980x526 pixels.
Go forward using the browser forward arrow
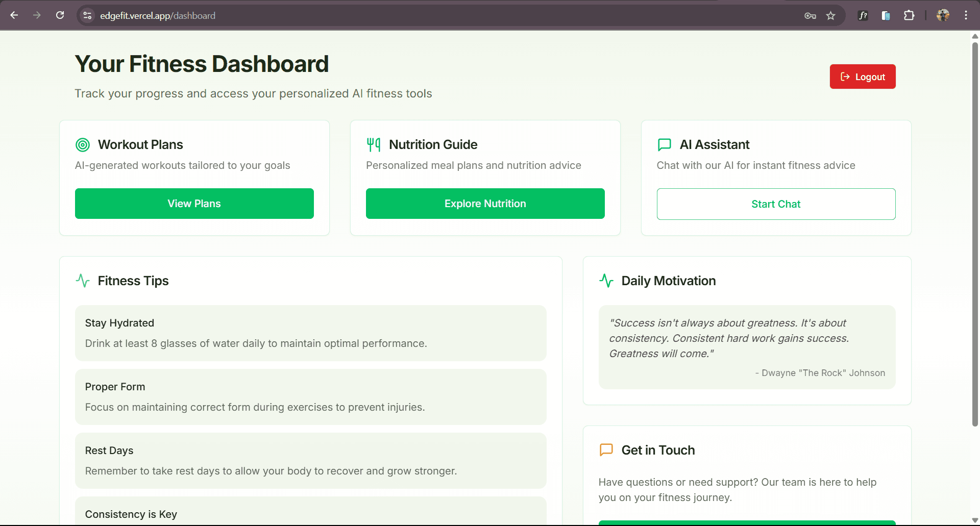coord(37,15)
